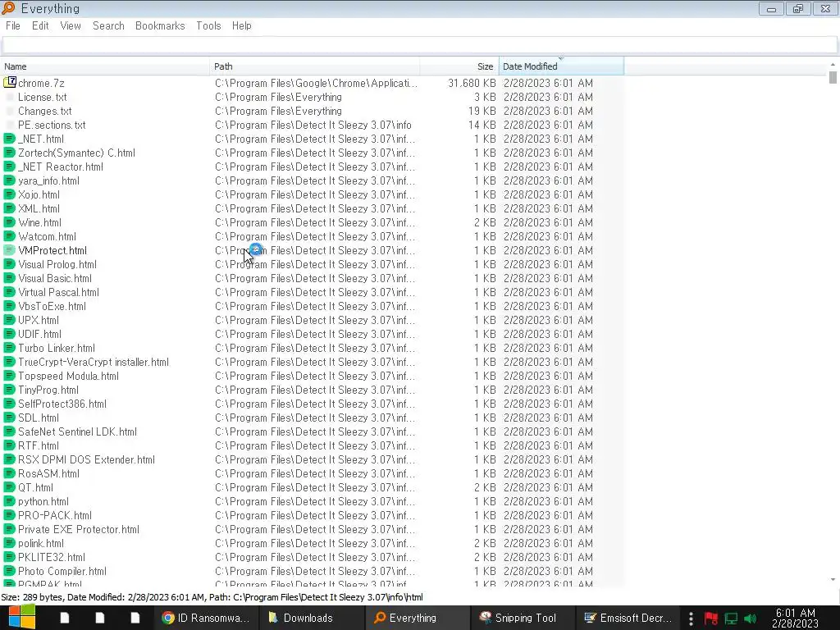840x630 pixels.
Task: Click the 31,680 KB size of chrome.7z
Action: pyautogui.click(x=472, y=83)
